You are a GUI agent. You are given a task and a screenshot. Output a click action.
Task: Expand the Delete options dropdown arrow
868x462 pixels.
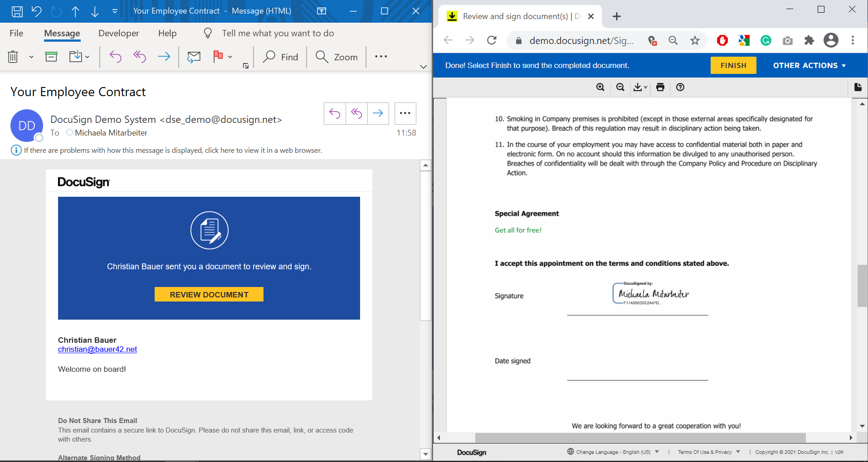[31, 57]
